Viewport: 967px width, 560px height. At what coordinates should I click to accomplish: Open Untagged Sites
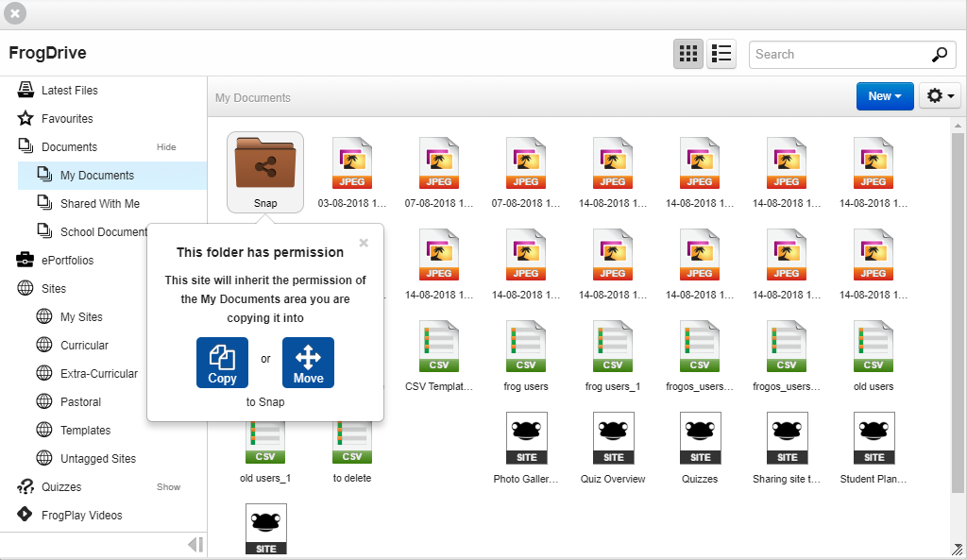97,459
